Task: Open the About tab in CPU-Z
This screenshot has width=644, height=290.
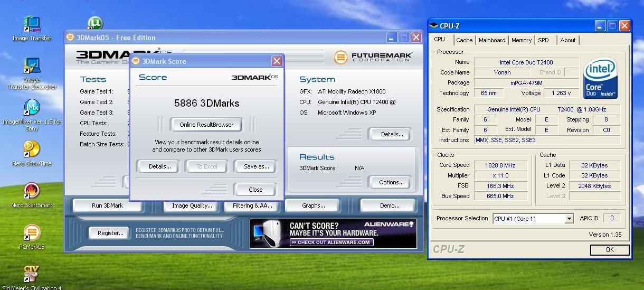Action: [568, 40]
